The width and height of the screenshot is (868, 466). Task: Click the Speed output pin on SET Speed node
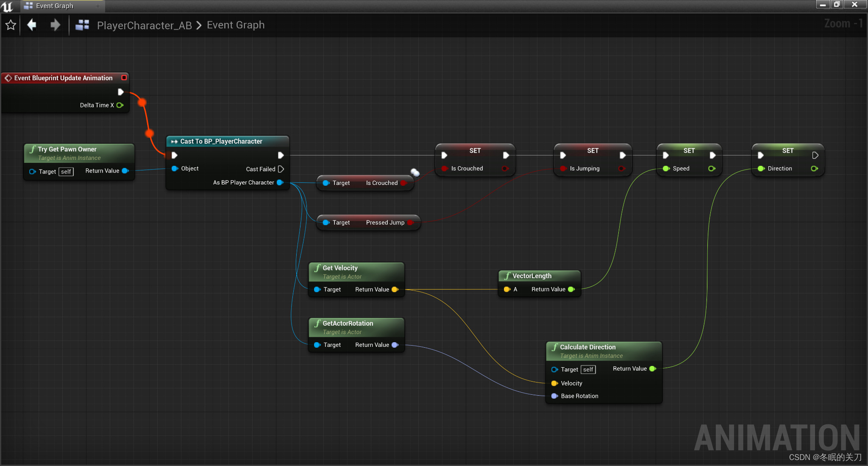[712, 169]
